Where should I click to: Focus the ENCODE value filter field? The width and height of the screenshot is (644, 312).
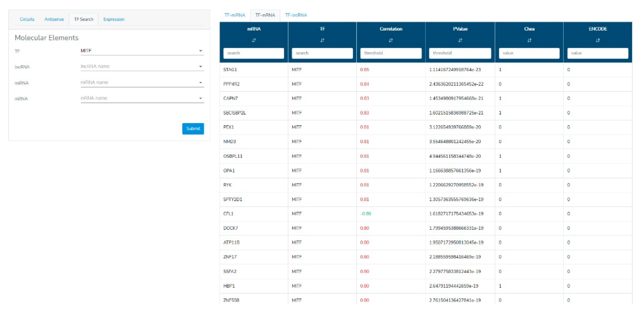tap(598, 53)
